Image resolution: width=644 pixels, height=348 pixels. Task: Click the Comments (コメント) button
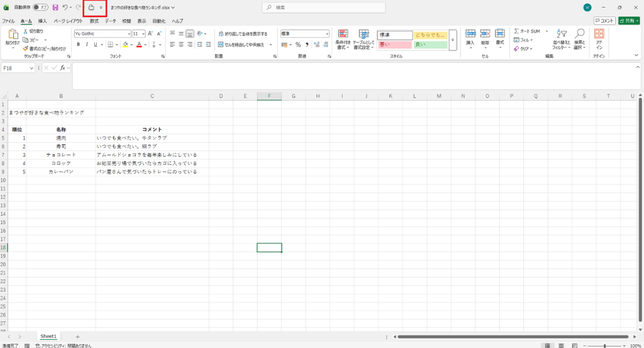(604, 21)
